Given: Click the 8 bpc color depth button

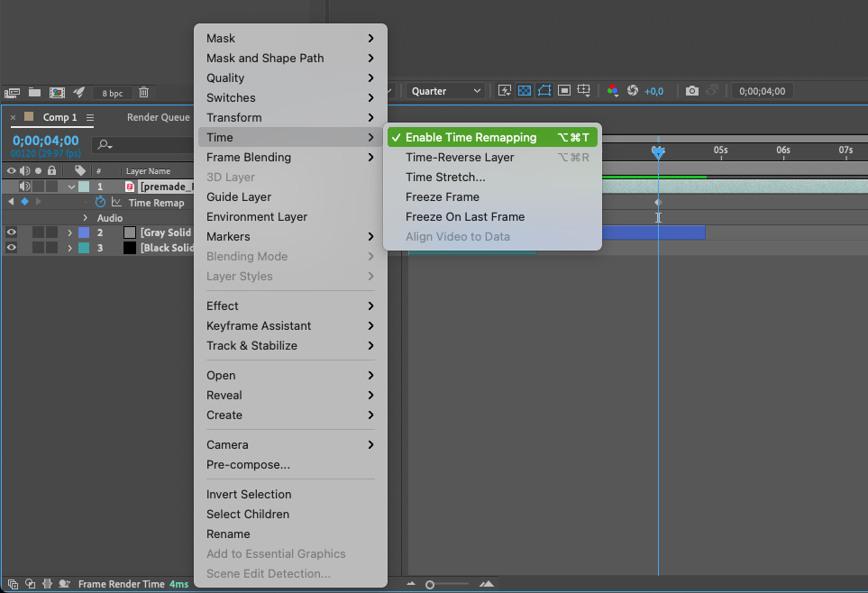Looking at the screenshot, I should (x=113, y=93).
